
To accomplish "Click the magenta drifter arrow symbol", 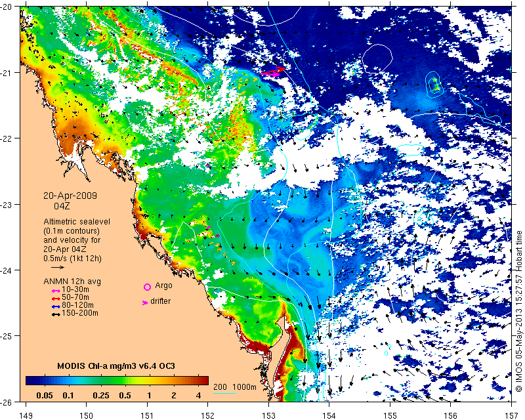I will 145,303.
